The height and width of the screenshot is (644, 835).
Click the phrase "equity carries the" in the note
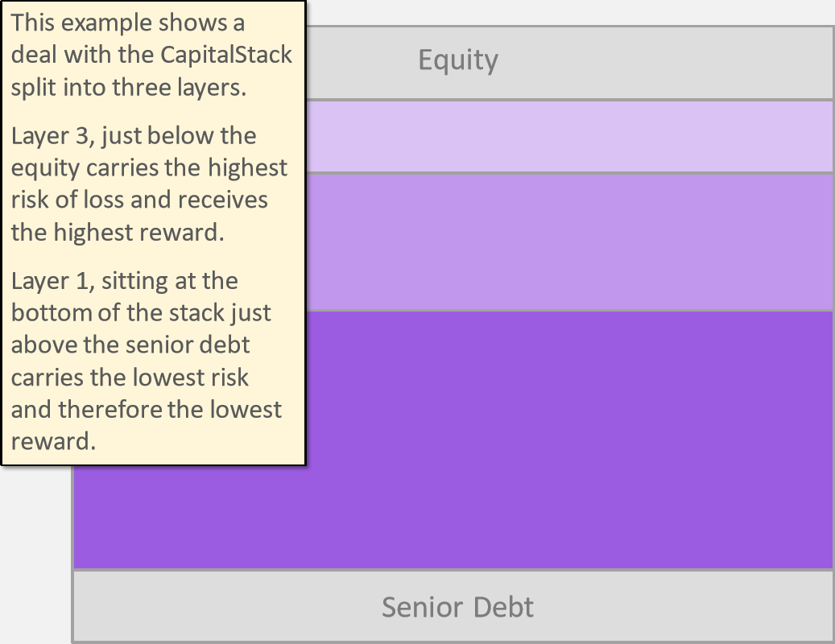(x=106, y=168)
